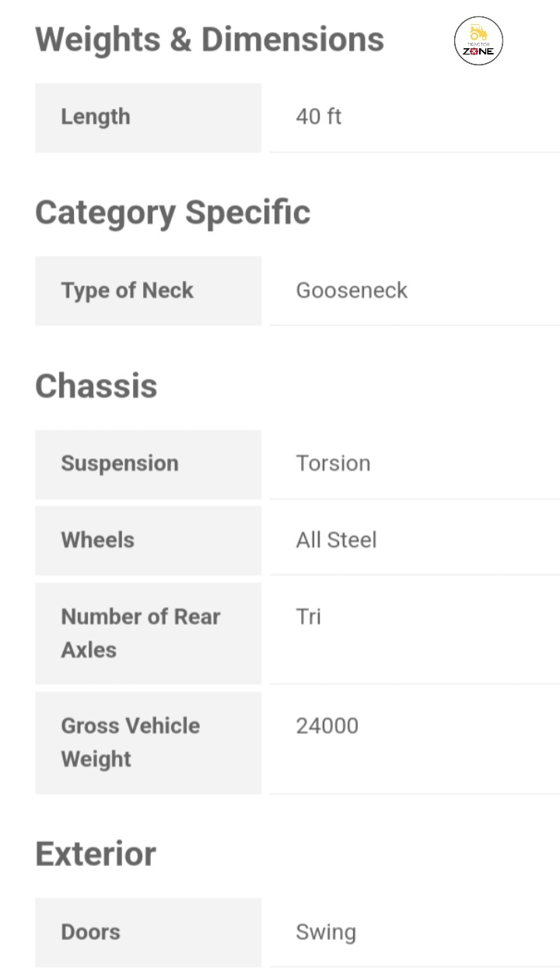Select the All Steel wheels value
The image size is (560, 975).
click(x=336, y=540)
